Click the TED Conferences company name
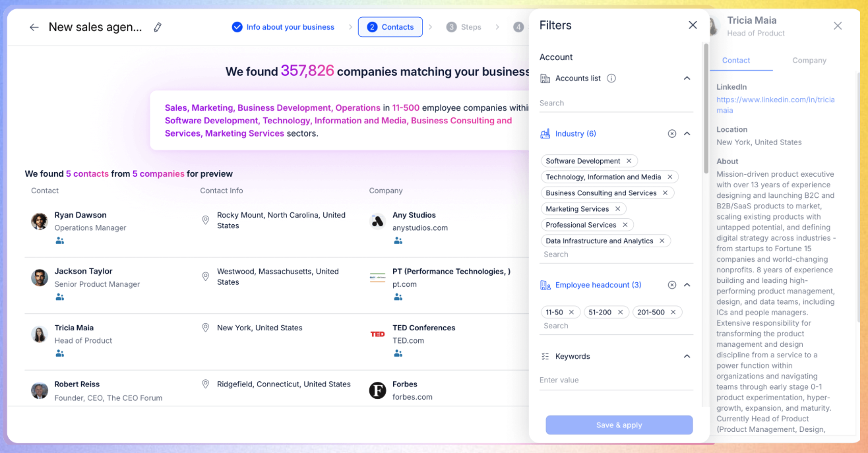The height and width of the screenshot is (453, 868). pyautogui.click(x=424, y=328)
